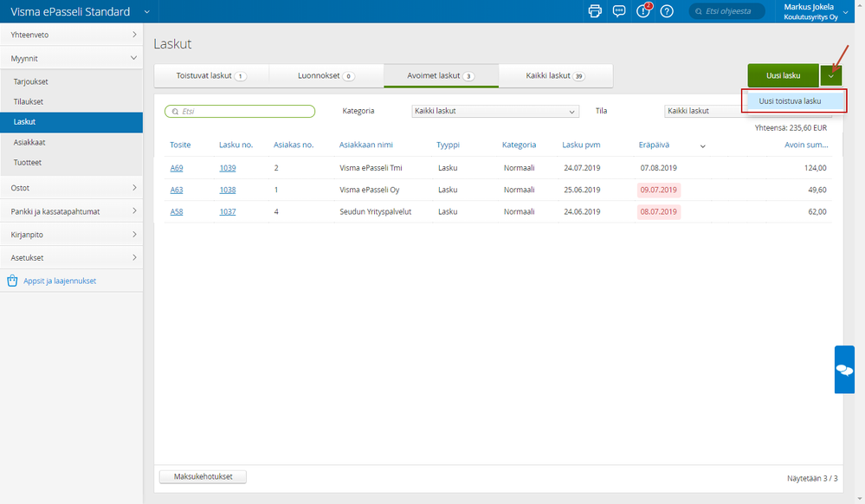Switch to Kaikki laskut tab
865x504 pixels.
pos(556,75)
